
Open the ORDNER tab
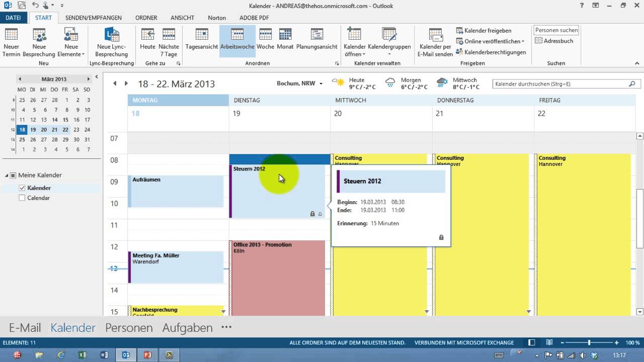(146, 18)
